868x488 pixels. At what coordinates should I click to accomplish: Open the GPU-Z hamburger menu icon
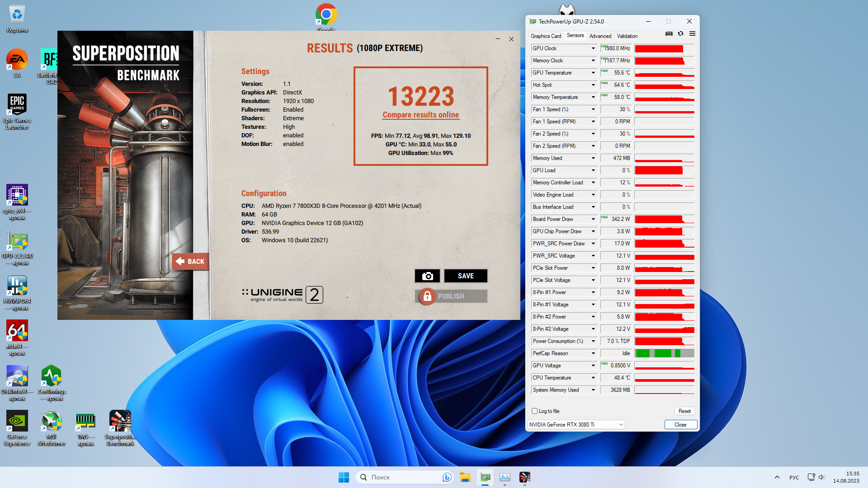point(692,34)
